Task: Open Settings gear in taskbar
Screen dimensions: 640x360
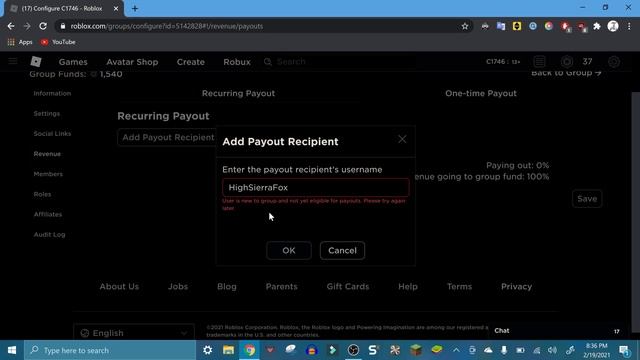Action: pos(207,350)
